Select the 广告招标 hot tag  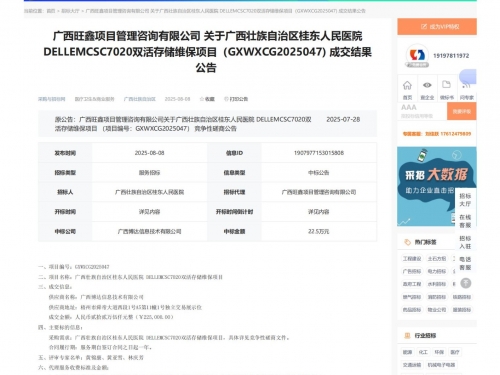412,271
